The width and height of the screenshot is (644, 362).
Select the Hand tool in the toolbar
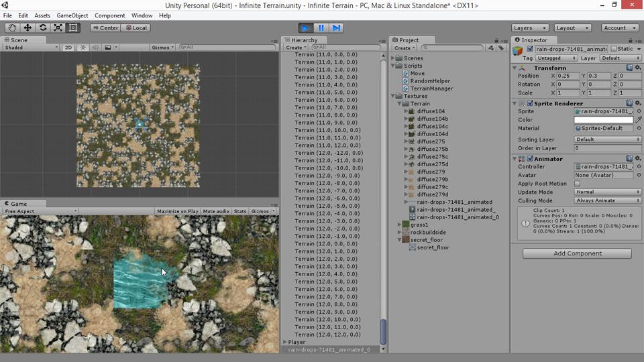[12, 28]
